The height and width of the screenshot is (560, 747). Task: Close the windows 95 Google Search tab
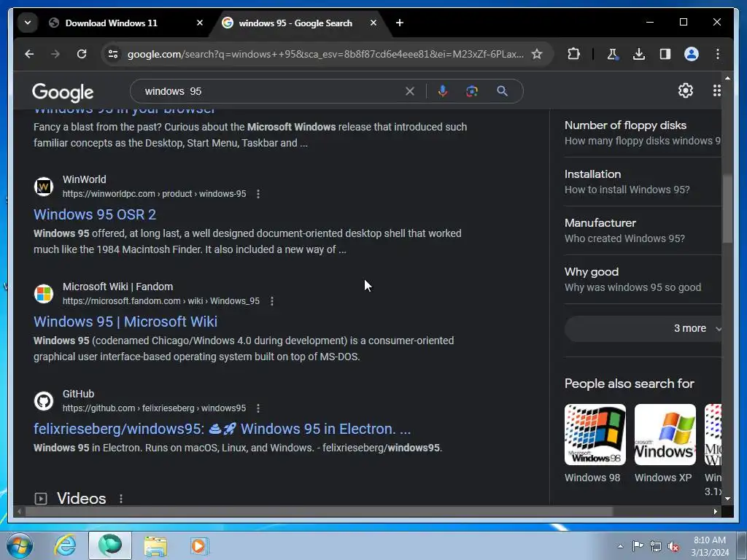(373, 23)
